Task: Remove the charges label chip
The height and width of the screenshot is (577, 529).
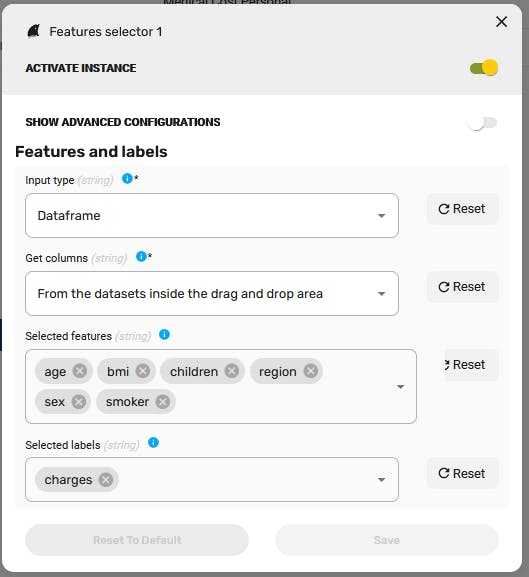Action: (x=106, y=479)
